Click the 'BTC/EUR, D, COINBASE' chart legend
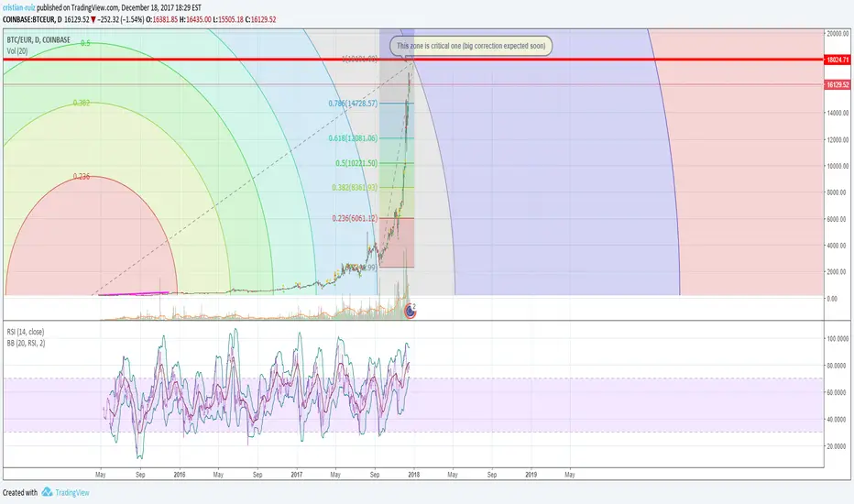Screen dimensions: 854x504 coord(38,39)
